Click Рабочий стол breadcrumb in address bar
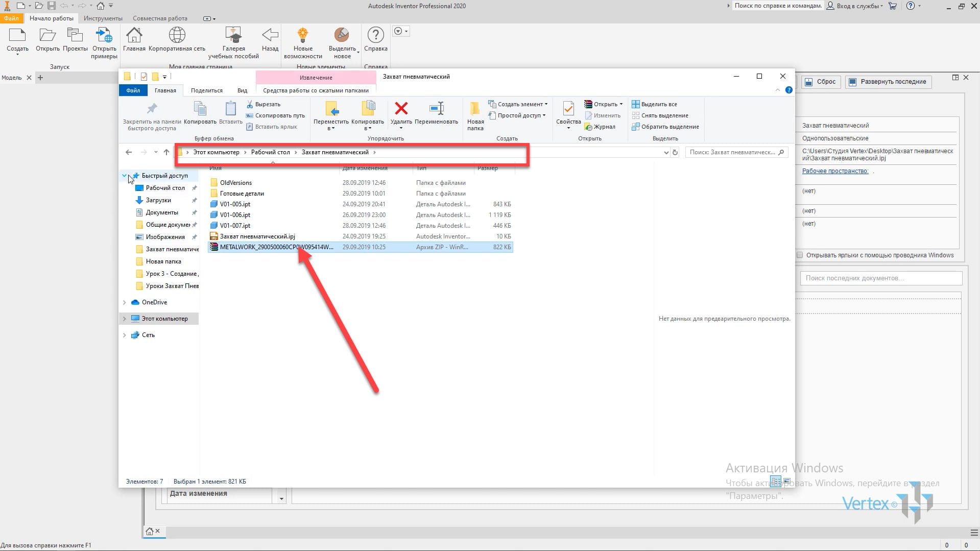Viewport: 980px width, 551px height. tap(270, 152)
